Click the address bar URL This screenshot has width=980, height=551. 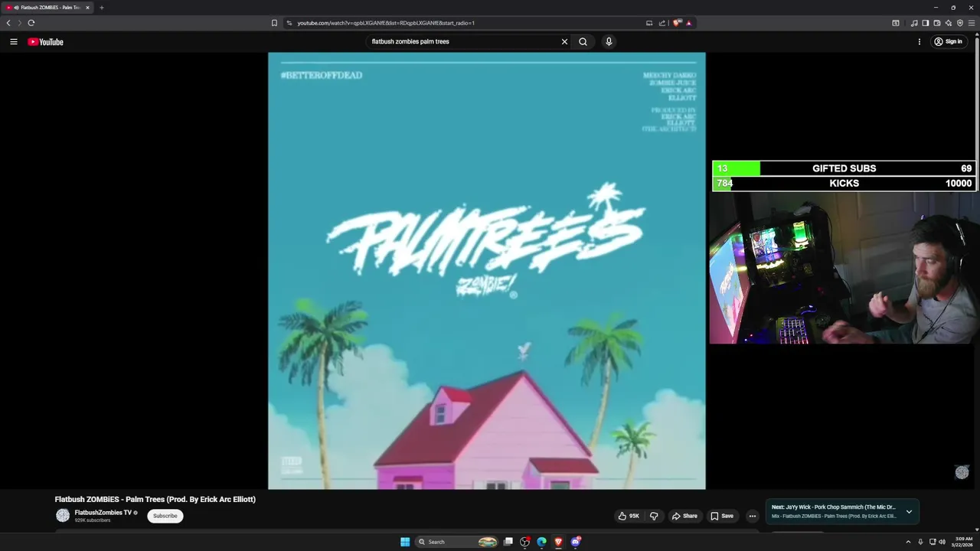386,23
